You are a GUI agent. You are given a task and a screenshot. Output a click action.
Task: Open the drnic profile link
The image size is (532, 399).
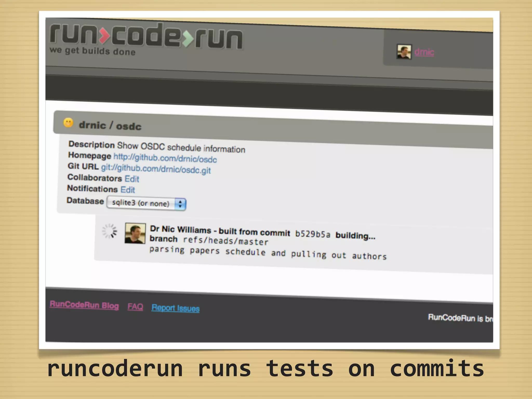[x=424, y=52]
